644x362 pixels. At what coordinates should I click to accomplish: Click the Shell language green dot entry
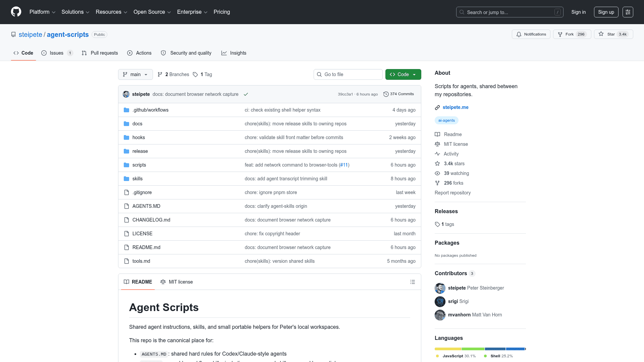(498, 356)
